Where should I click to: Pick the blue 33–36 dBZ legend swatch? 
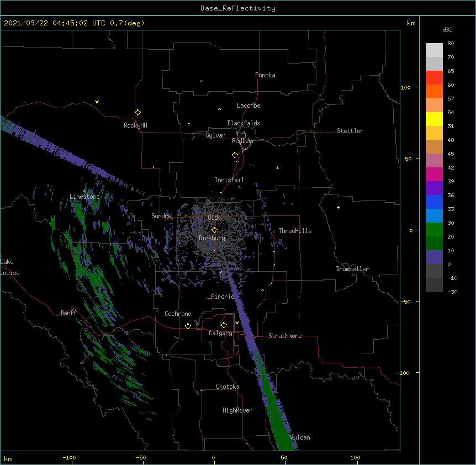[434, 202]
